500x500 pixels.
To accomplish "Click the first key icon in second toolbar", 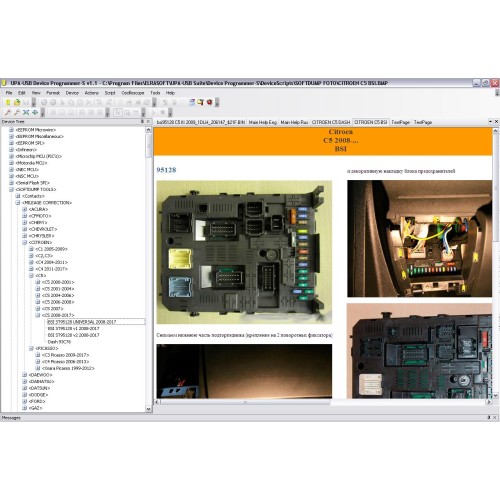I will pos(8,113).
